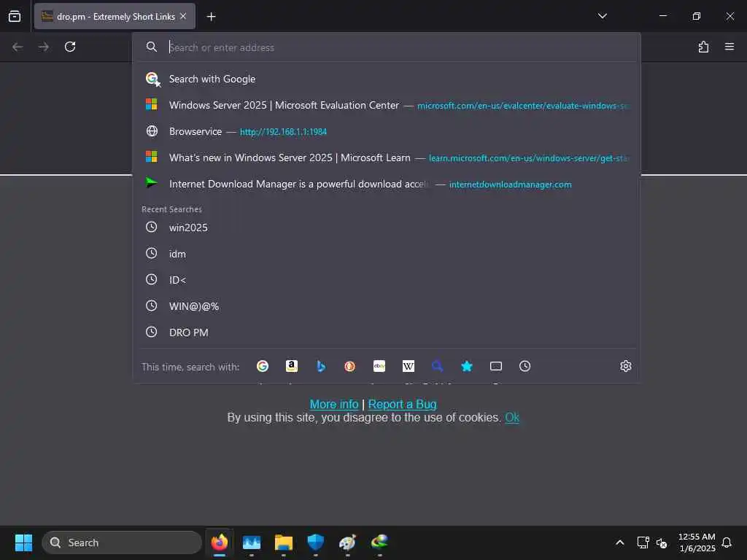Screen dimensions: 747x560
Task: Select the dro.pm Extremely Short Links tab
Action: pos(115,16)
